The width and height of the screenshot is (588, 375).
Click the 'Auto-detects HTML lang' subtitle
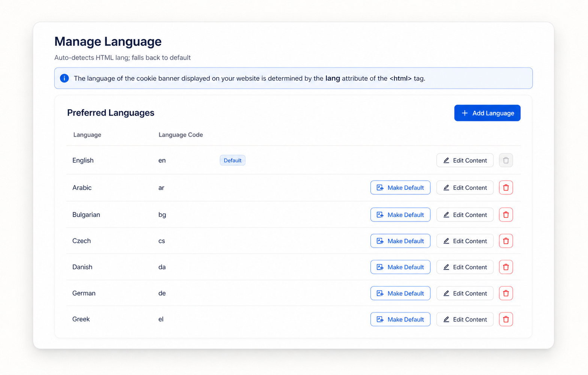[x=122, y=58]
